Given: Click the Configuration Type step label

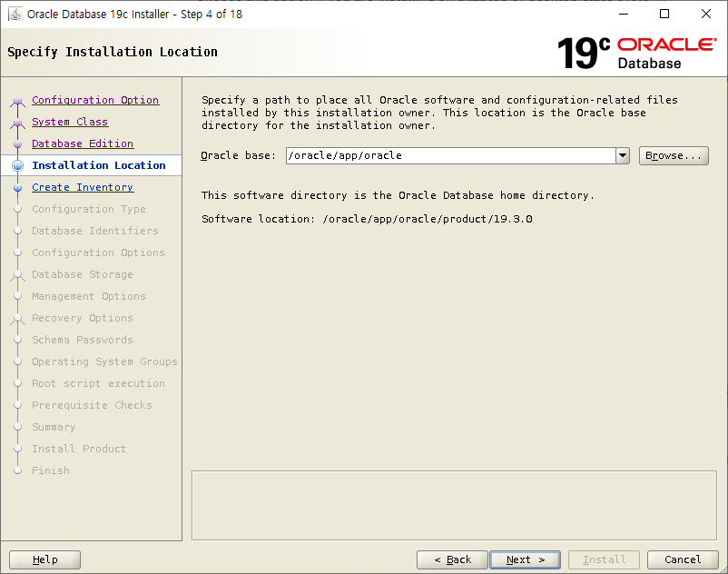Looking at the screenshot, I should (89, 209).
